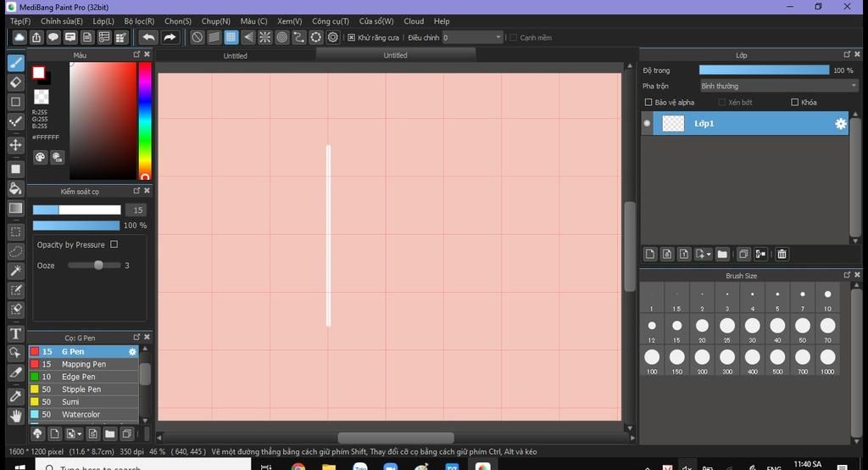Check the Xén bớt clipping option
The width and height of the screenshot is (868, 470).
click(722, 102)
